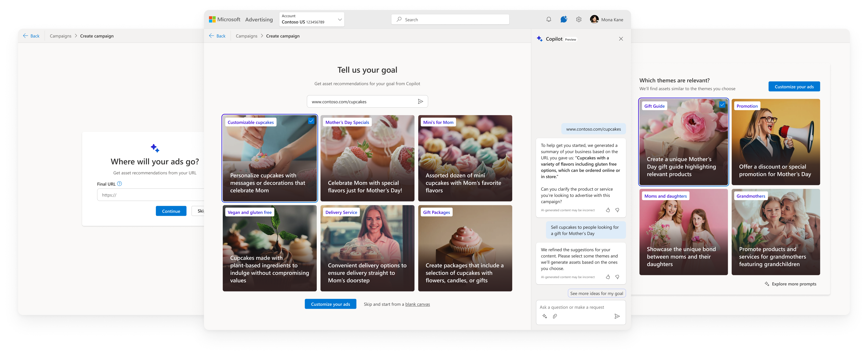Open the blank canvas link
Image resolution: width=868 pixels, height=356 pixels.
tap(417, 304)
